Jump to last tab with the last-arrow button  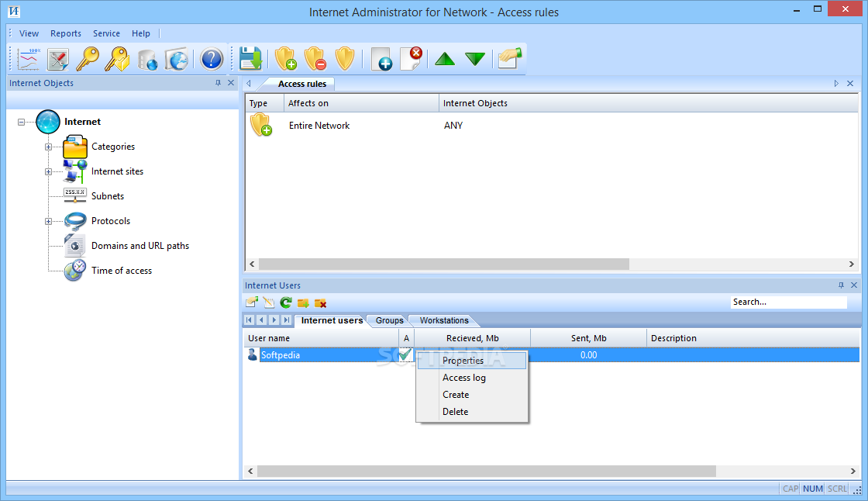point(286,320)
